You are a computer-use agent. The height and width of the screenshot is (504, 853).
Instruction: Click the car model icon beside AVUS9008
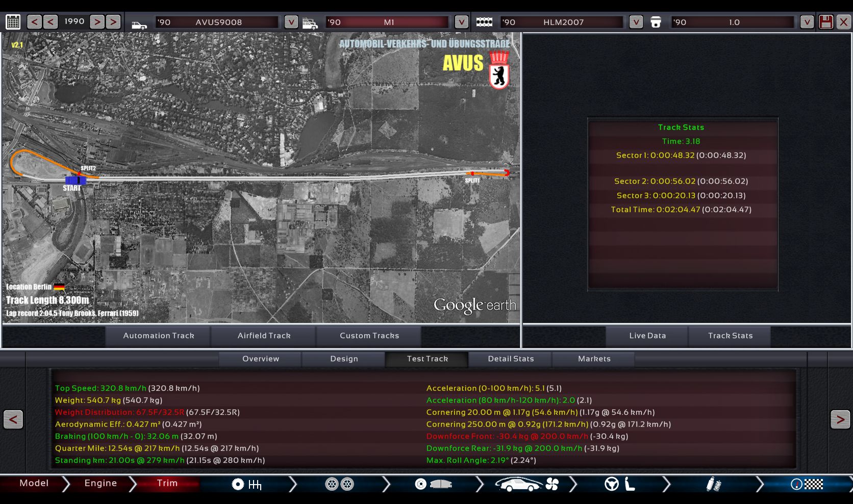coord(139,23)
